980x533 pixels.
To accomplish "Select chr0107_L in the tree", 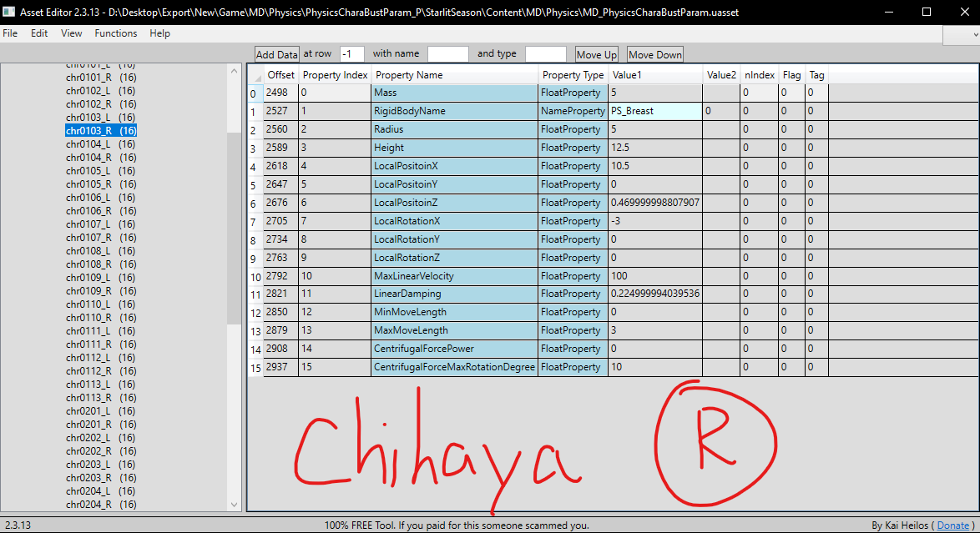I will 101,224.
